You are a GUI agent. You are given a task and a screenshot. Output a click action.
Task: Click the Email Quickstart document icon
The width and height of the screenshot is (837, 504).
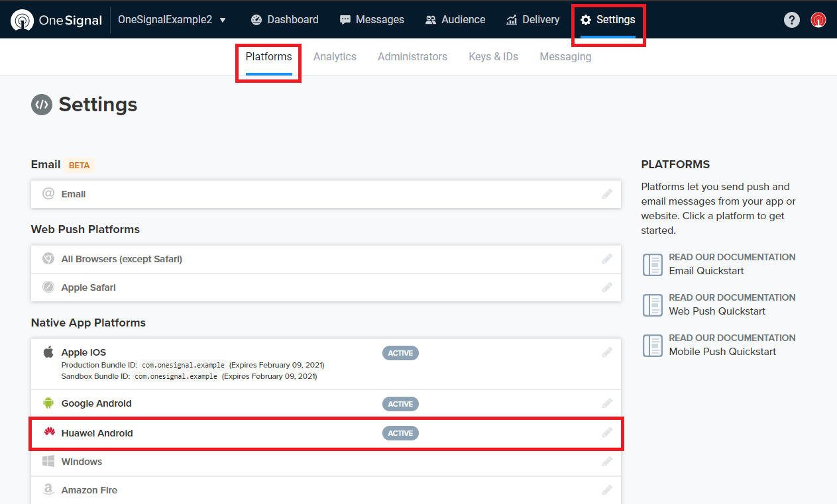653,264
